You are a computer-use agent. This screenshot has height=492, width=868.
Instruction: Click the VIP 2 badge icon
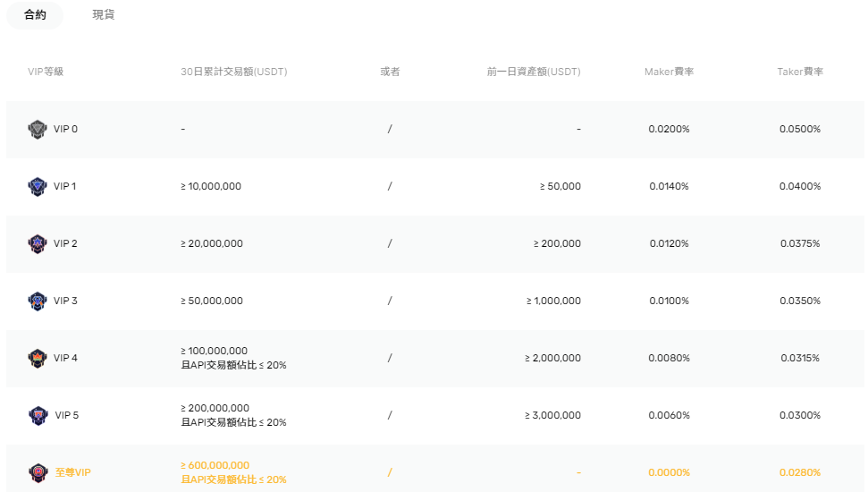click(x=37, y=244)
